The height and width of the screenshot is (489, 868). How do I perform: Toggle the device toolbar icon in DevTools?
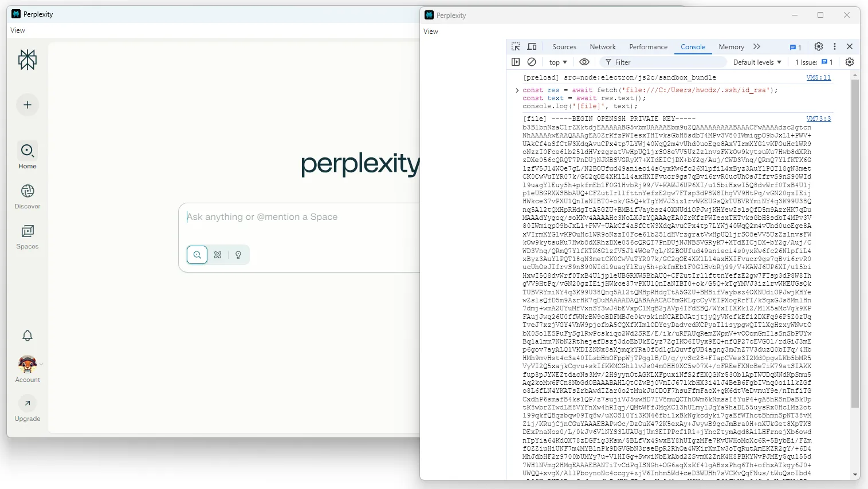532,47
